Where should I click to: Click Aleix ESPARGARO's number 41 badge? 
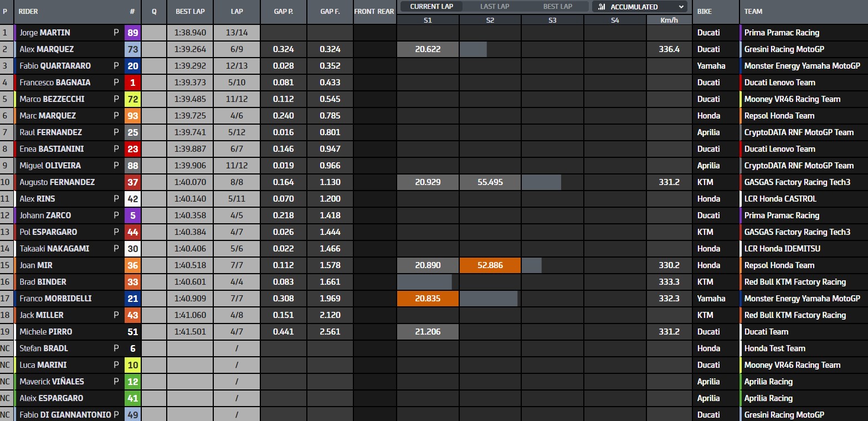(133, 398)
